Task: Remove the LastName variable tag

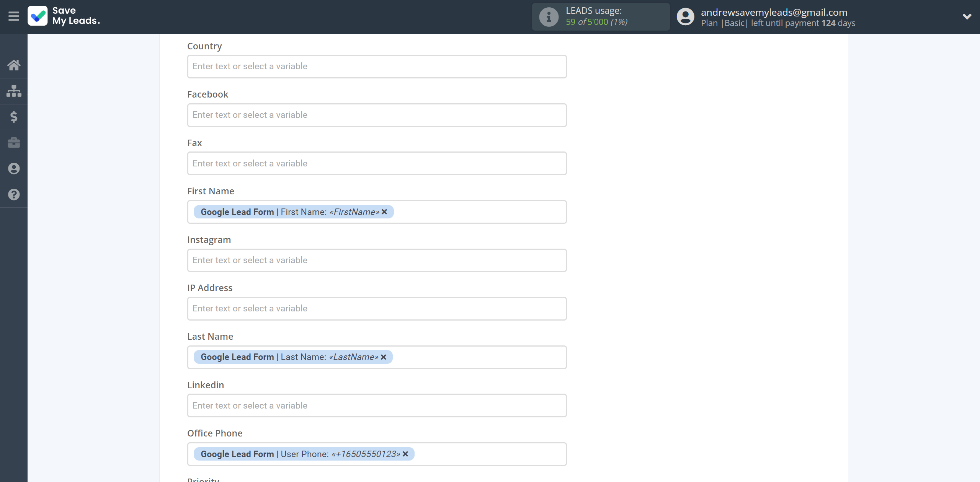Action: point(384,357)
